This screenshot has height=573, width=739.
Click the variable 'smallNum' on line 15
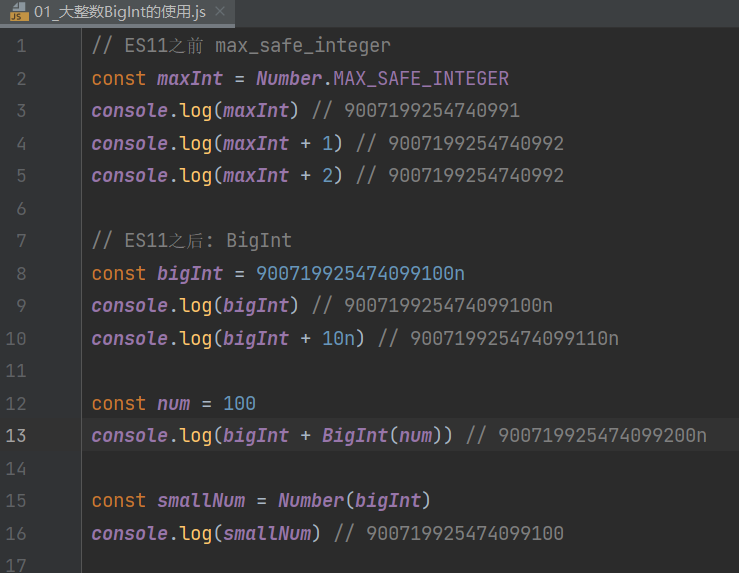pos(201,500)
